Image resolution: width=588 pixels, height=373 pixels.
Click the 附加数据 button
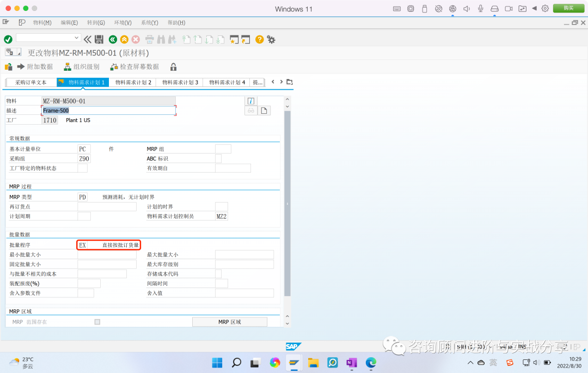(35, 67)
